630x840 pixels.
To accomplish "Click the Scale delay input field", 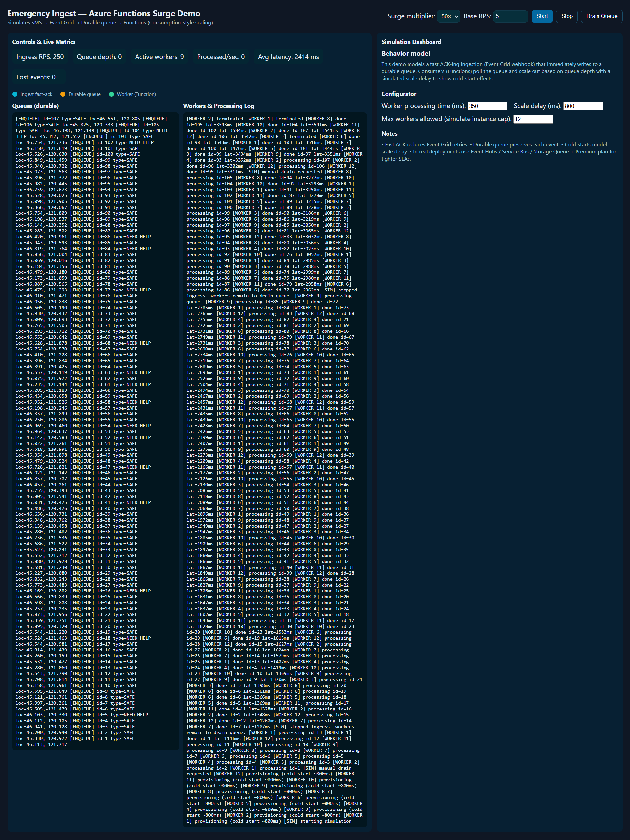I will [583, 106].
